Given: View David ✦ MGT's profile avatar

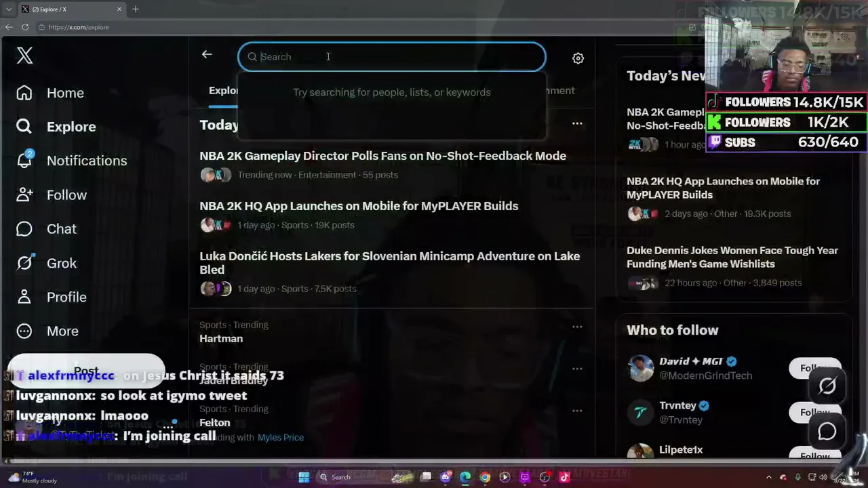Looking at the screenshot, I should pos(640,368).
